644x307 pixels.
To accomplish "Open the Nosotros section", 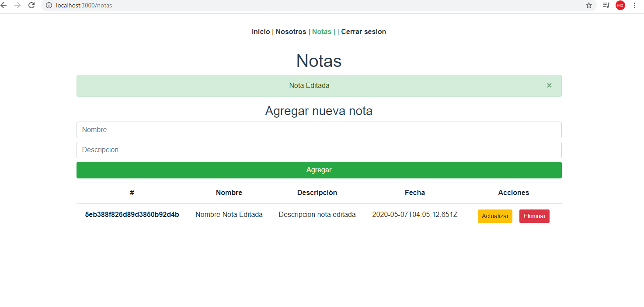I will tap(291, 31).
